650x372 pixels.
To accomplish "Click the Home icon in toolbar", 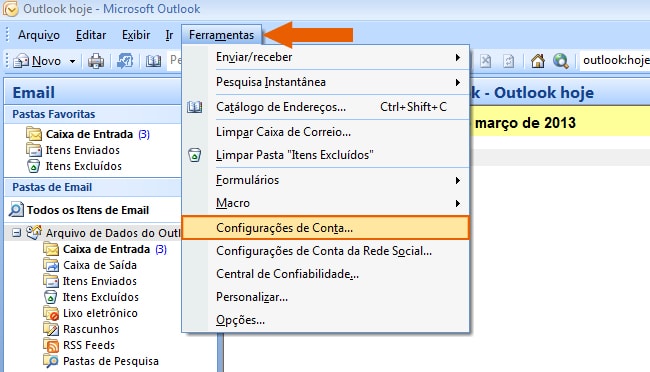I will [538, 61].
